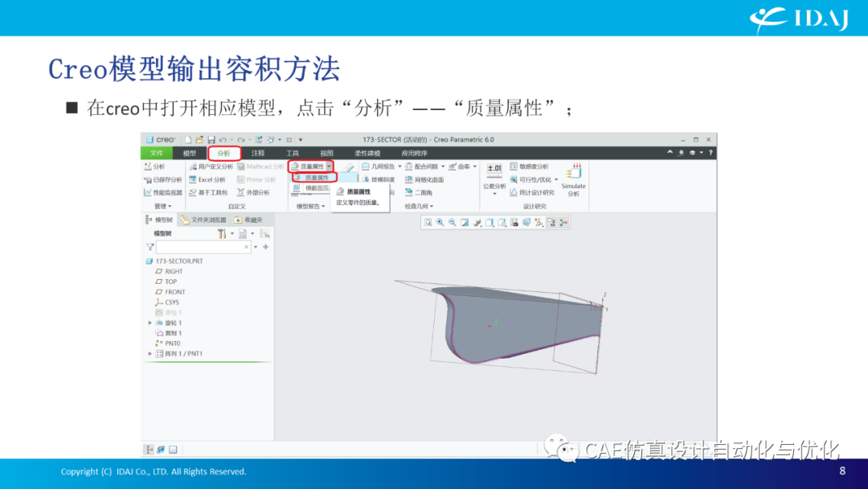Select 质量属性 entry in the opened dropdown list
868x489 pixels.
pos(314,178)
